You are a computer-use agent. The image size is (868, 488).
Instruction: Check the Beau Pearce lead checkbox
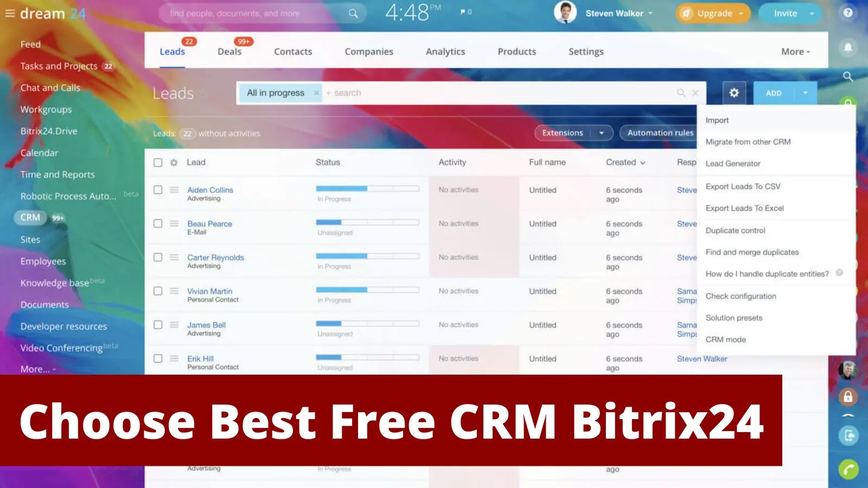[x=158, y=223]
